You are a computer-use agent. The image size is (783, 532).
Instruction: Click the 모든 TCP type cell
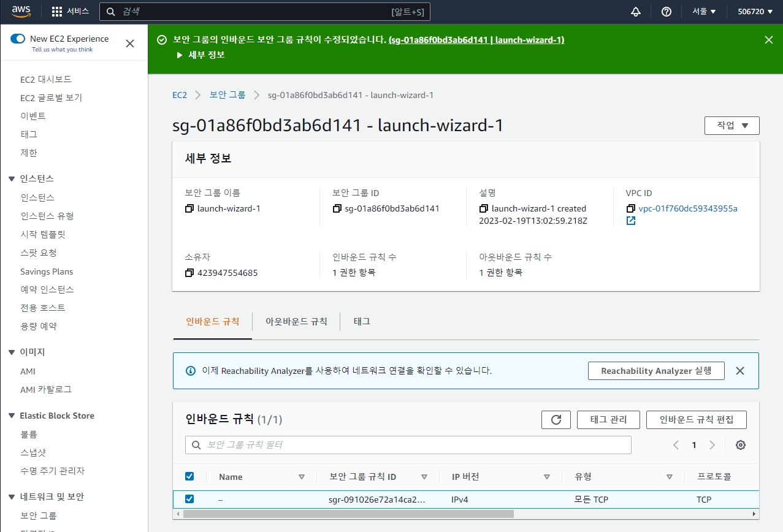[x=591, y=500]
